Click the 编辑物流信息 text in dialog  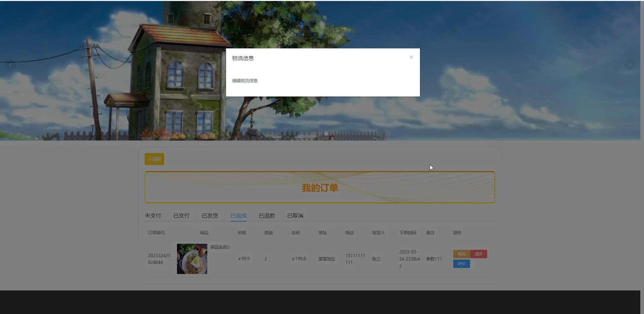click(245, 81)
